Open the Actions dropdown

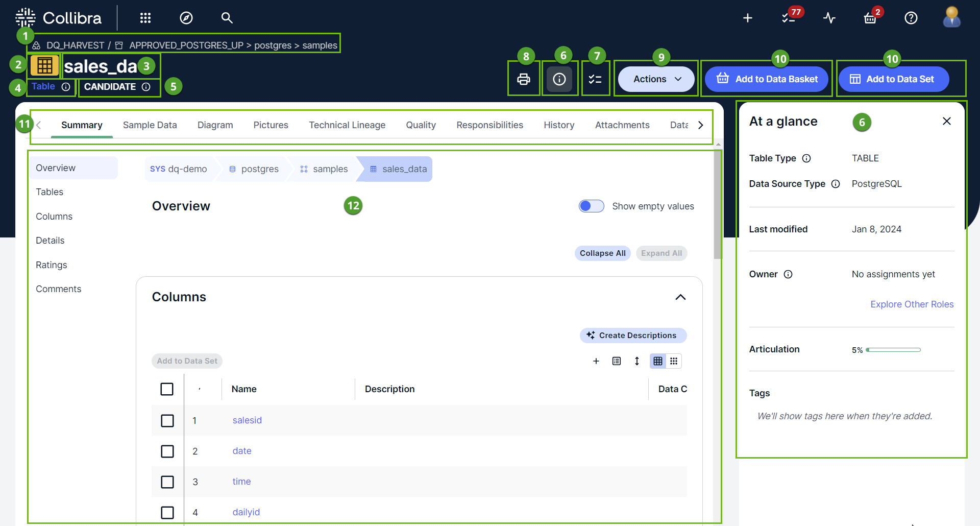pos(656,79)
